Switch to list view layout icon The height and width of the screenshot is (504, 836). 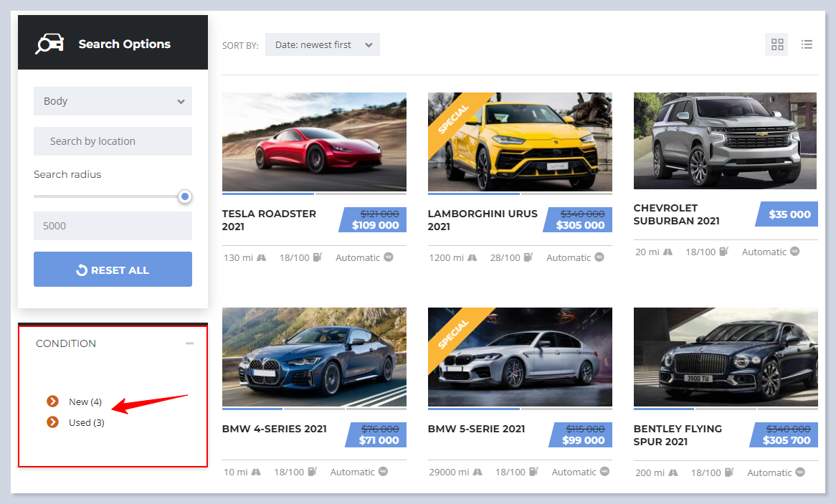(807, 44)
